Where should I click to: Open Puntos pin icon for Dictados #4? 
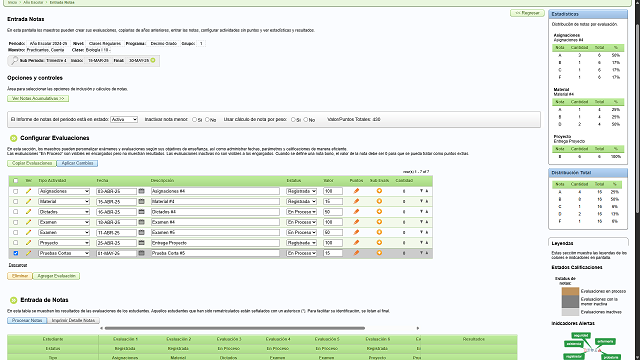(x=356, y=212)
